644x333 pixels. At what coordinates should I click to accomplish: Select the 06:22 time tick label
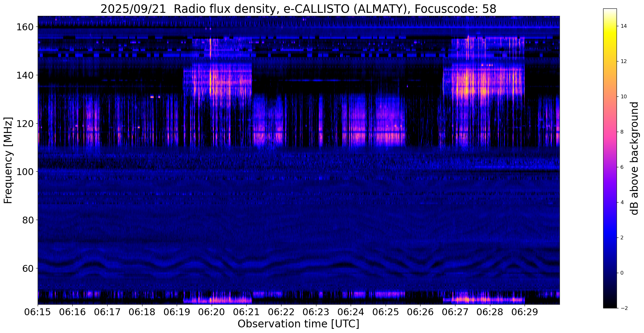281,312
